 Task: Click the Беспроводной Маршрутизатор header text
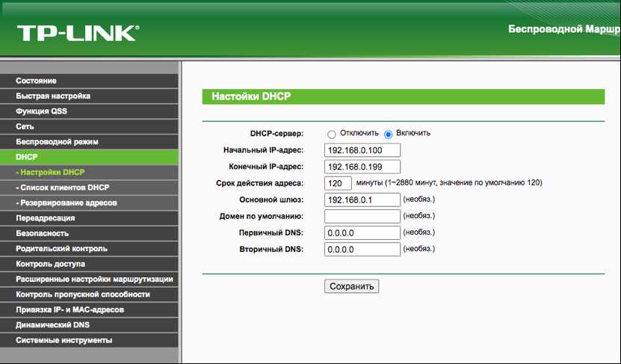click(564, 29)
